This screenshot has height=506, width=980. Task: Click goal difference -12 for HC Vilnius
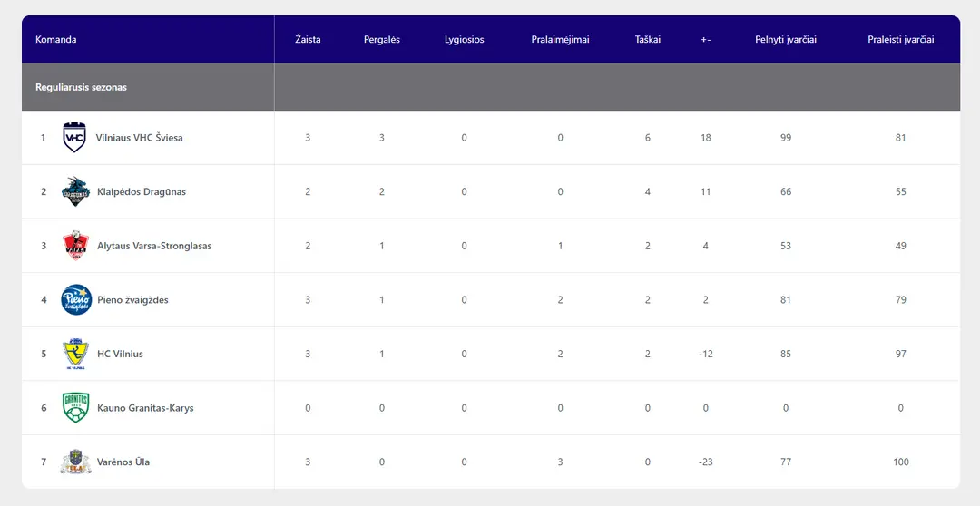click(706, 354)
